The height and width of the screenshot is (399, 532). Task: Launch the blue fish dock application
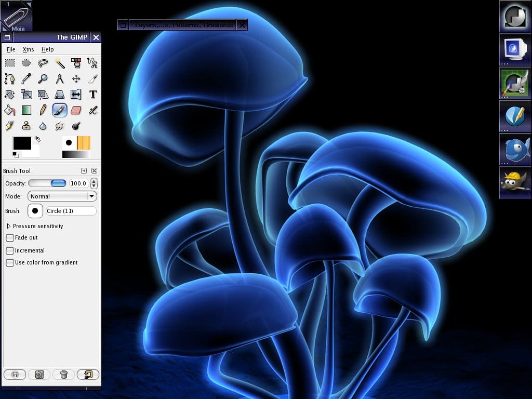coord(515,149)
